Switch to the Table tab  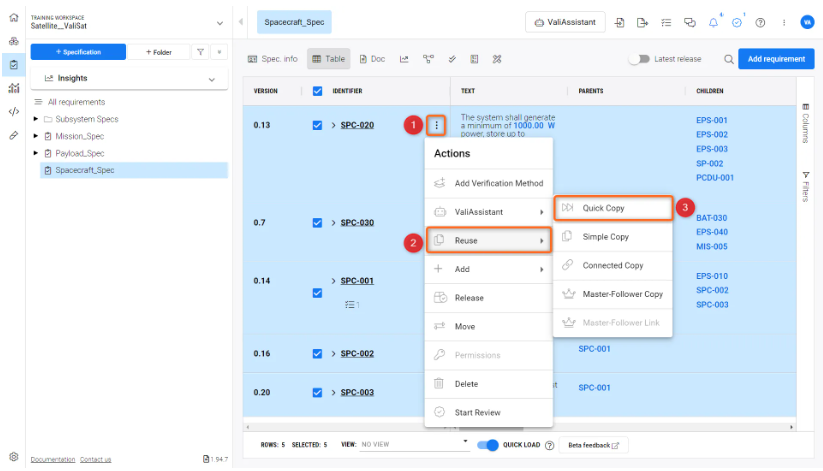pos(329,59)
